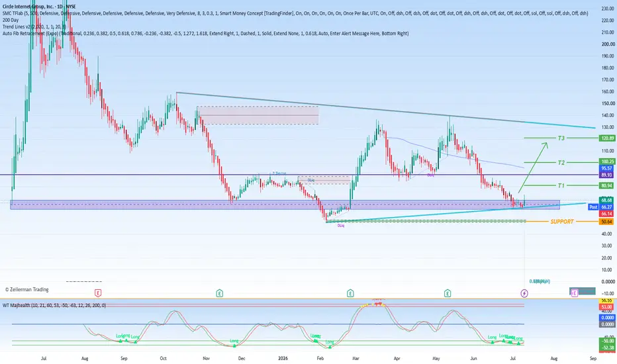Click the 50.64 orange support price tag

(x=607, y=222)
